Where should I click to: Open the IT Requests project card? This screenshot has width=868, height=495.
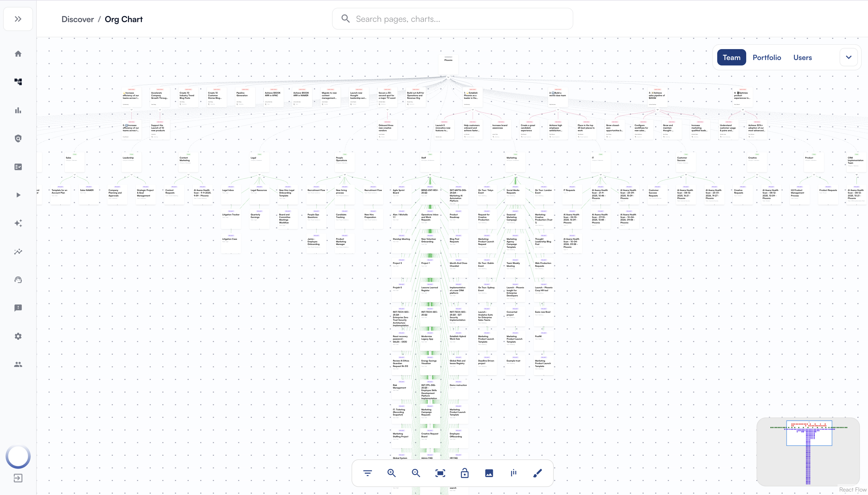[x=572, y=195]
